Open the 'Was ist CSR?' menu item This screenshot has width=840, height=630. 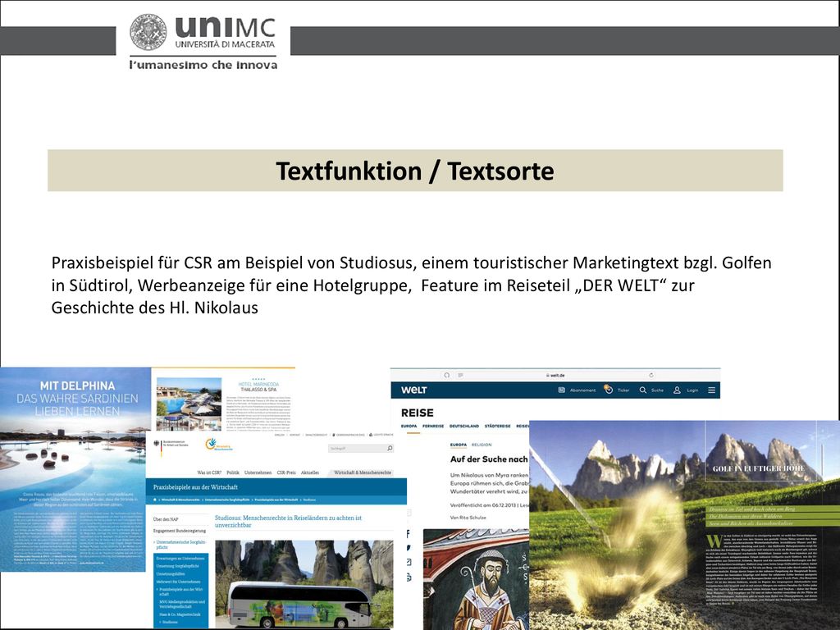coord(209,472)
